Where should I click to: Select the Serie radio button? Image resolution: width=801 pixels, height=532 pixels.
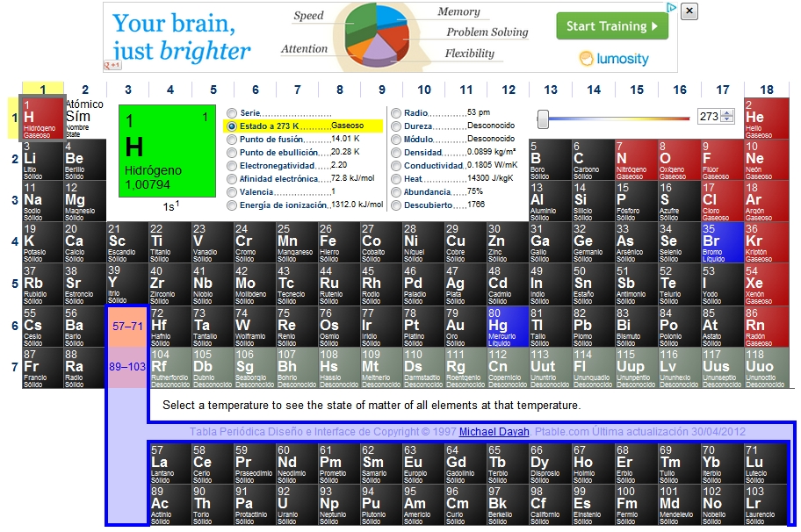[x=232, y=113]
